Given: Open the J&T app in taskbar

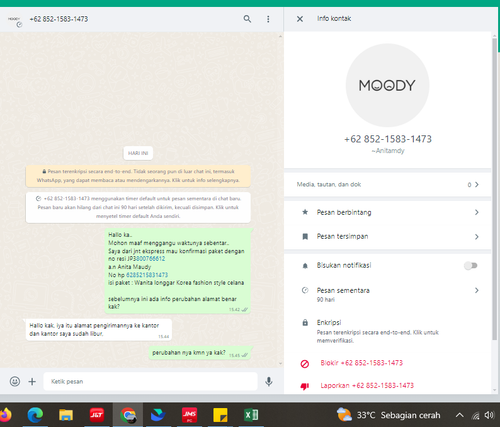Looking at the screenshot, I should pyautogui.click(x=97, y=415).
